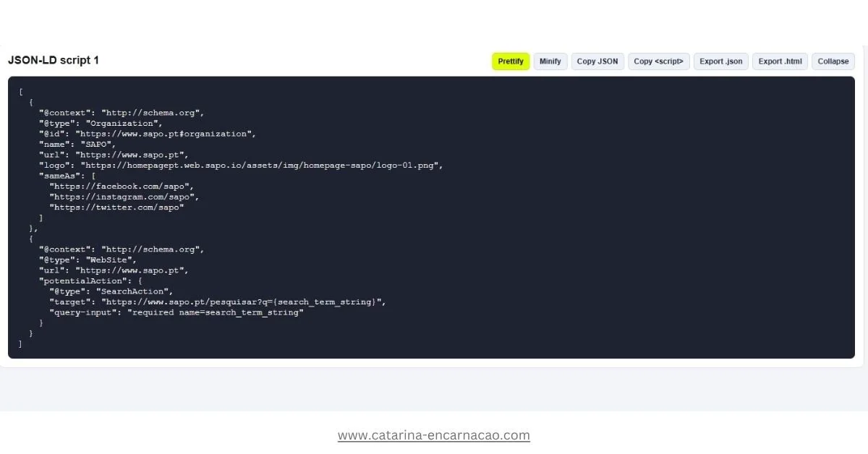The width and height of the screenshot is (868, 454).
Task: Click the Minify button
Action: pos(550,61)
